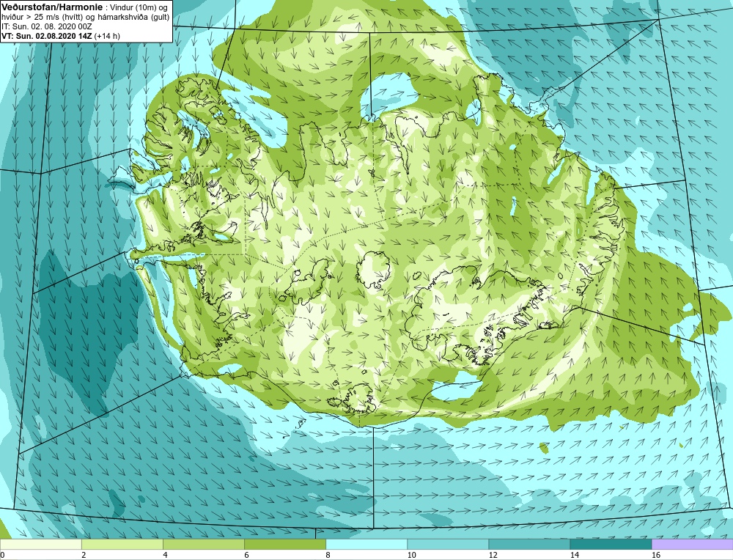This screenshot has height=560, width=733.
Task: Click the legend scale label "14"
Action: (x=574, y=556)
